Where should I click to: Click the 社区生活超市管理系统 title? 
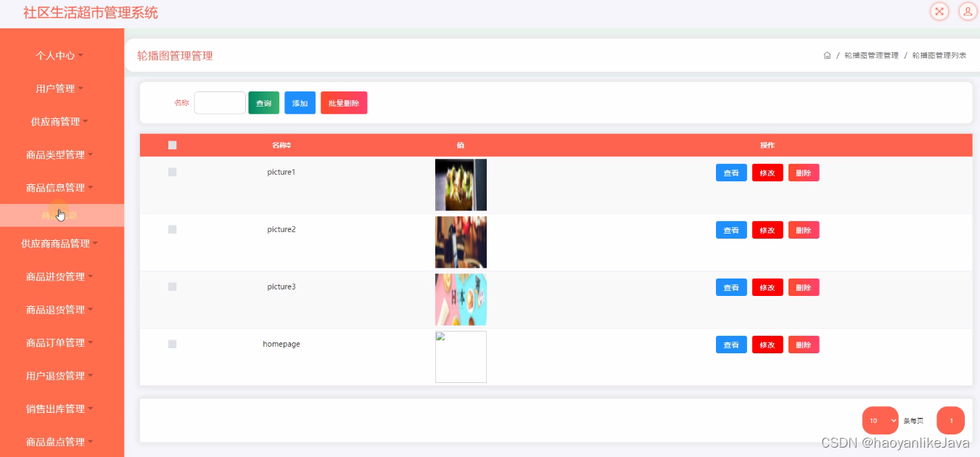point(91,12)
